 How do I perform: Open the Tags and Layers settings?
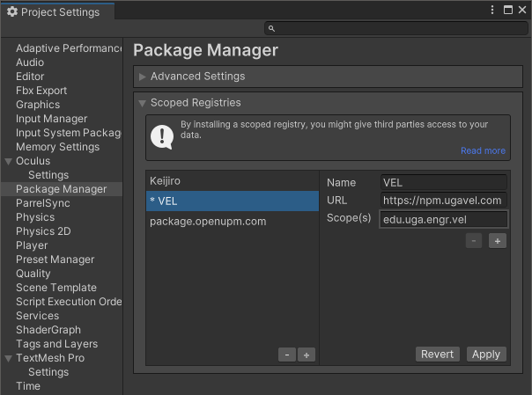(56, 344)
